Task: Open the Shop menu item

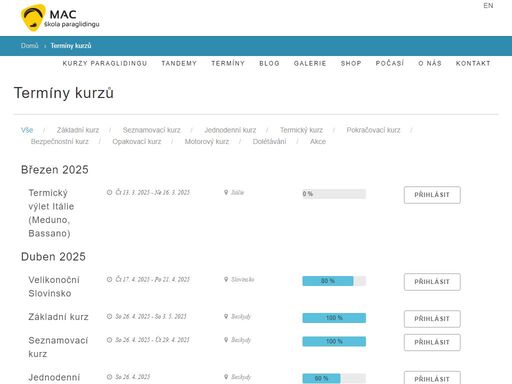Action: 351,63
